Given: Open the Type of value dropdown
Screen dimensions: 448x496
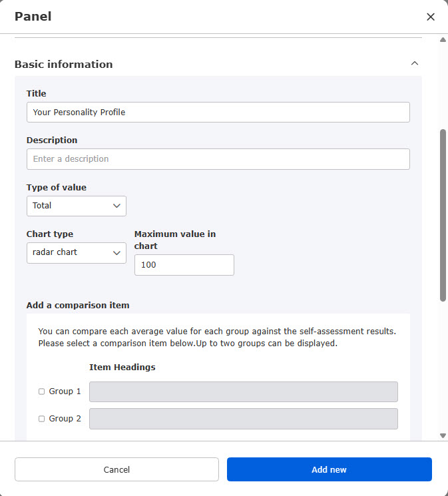Looking at the screenshot, I should [77, 206].
